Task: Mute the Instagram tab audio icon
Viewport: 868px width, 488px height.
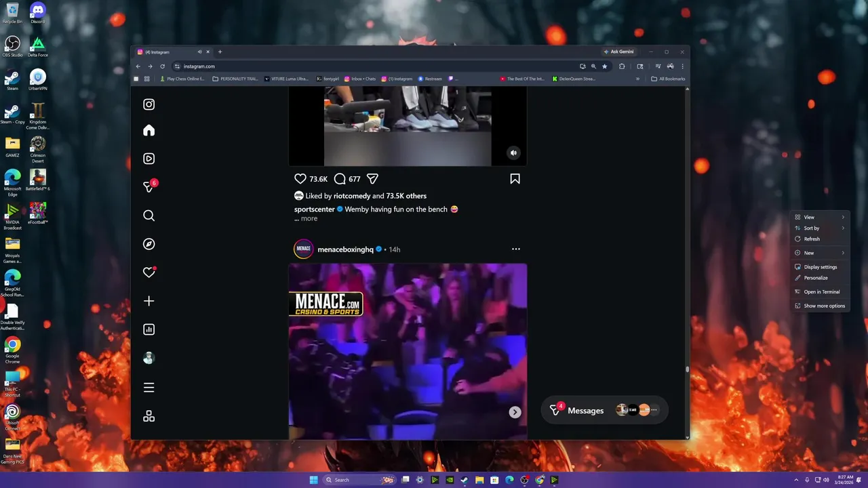Action: 199,52
